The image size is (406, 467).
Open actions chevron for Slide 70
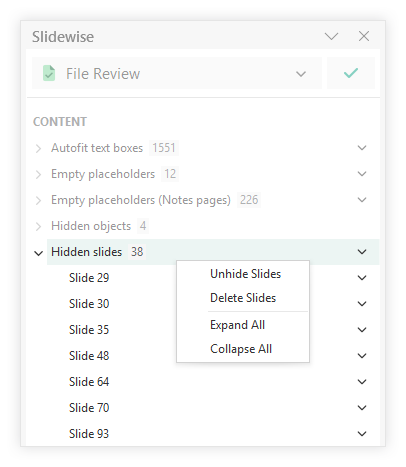(362, 408)
